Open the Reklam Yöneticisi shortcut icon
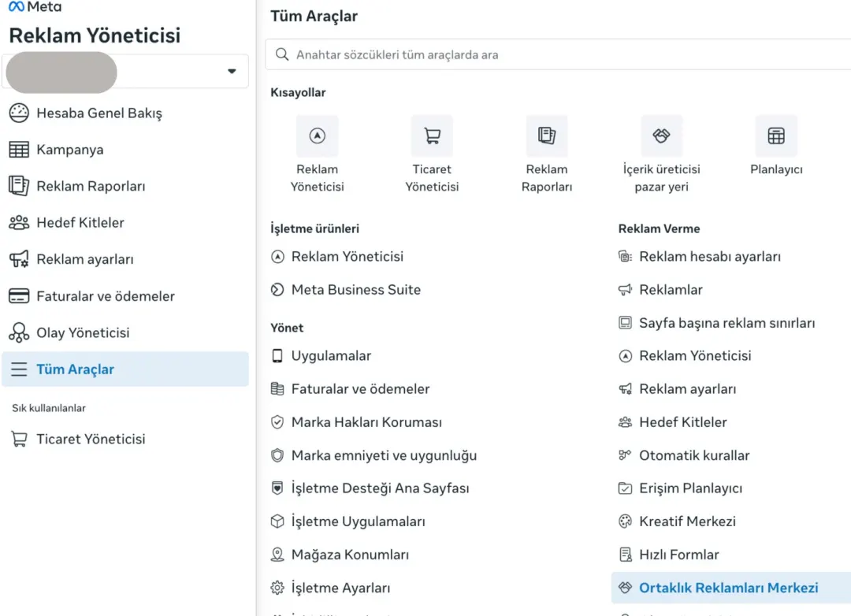851x616 pixels. (x=317, y=135)
